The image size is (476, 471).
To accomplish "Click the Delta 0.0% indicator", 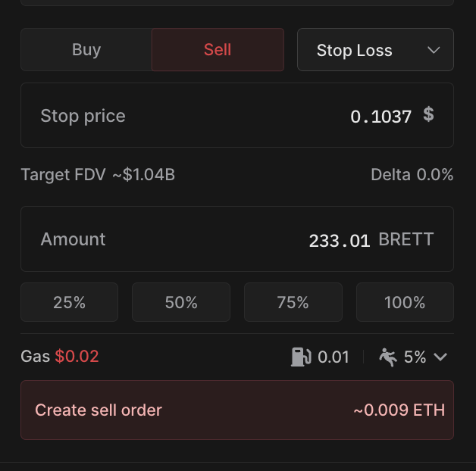I will 412,175.
